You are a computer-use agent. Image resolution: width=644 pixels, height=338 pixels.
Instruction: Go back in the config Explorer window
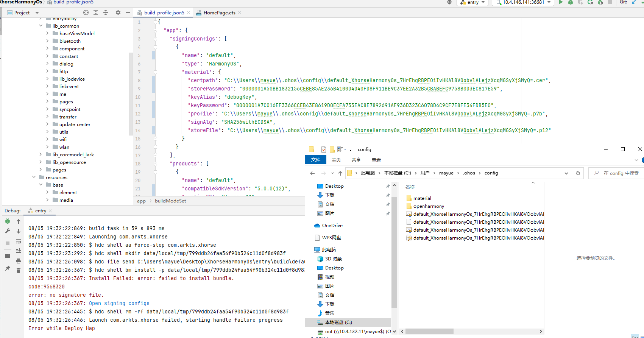click(x=312, y=173)
